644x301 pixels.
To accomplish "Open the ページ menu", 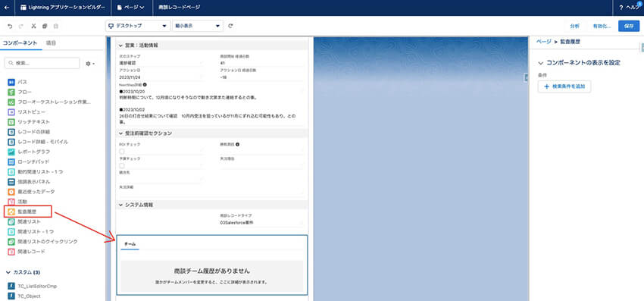I will tap(130, 8).
